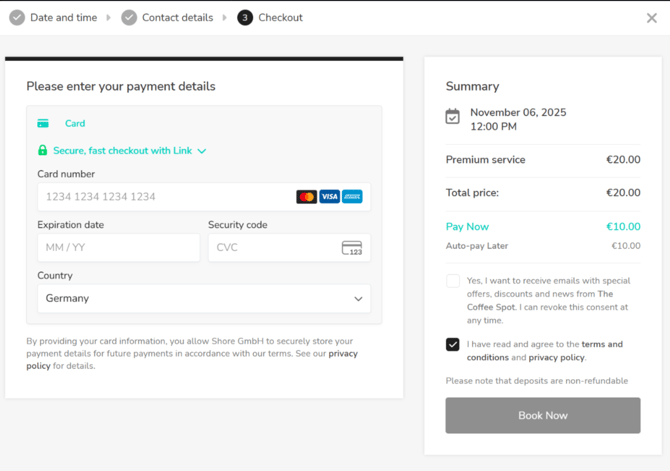Open privacy policy link under card form
Screen dimensions: 670x471
click(x=342, y=354)
